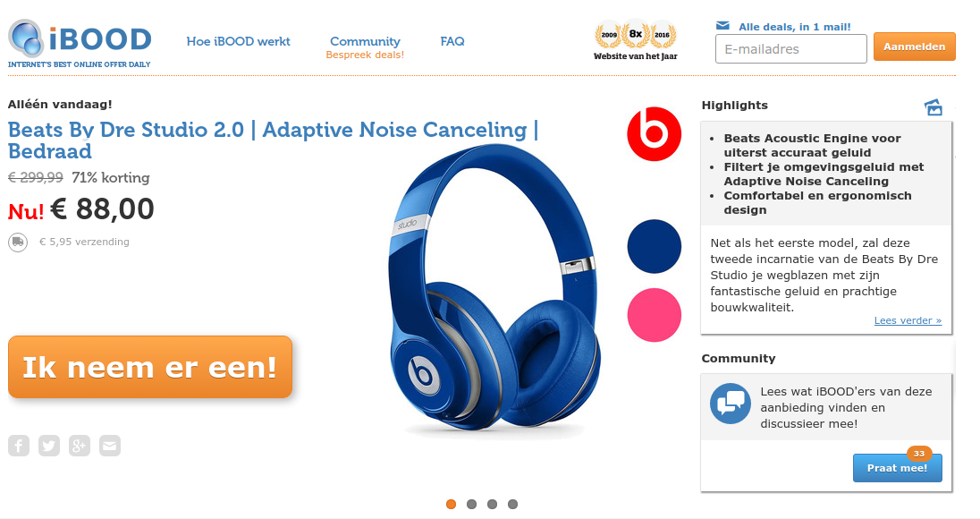
Task: Open the Highlights images icon
Action: (x=934, y=106)
